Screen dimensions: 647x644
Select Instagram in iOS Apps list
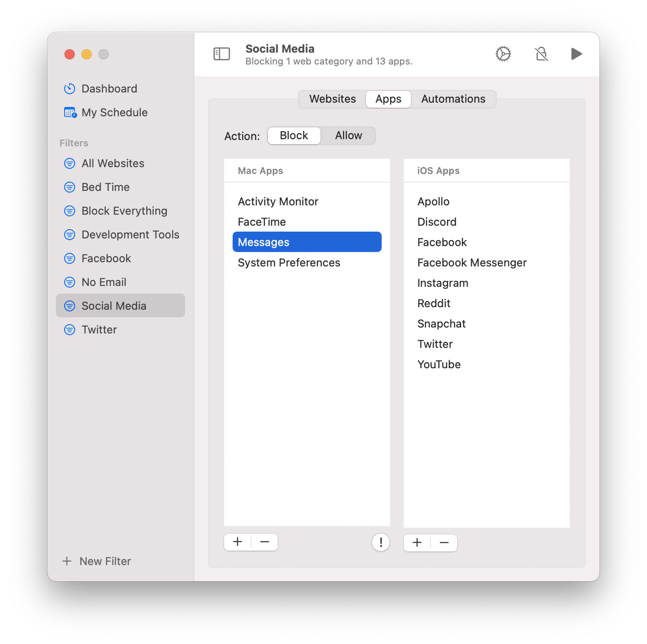[442, 283]
